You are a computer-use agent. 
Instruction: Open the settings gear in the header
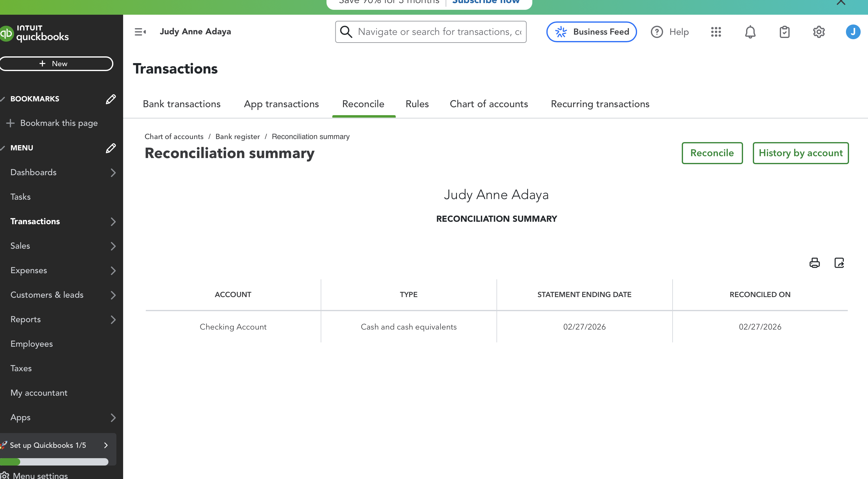[x=818, y=32]
